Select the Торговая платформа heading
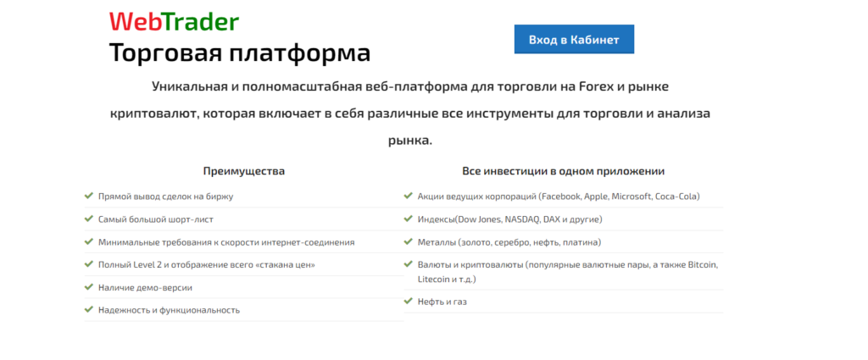Image resolution: width=868 pixels, height=360 pixels. coord(240,53)
